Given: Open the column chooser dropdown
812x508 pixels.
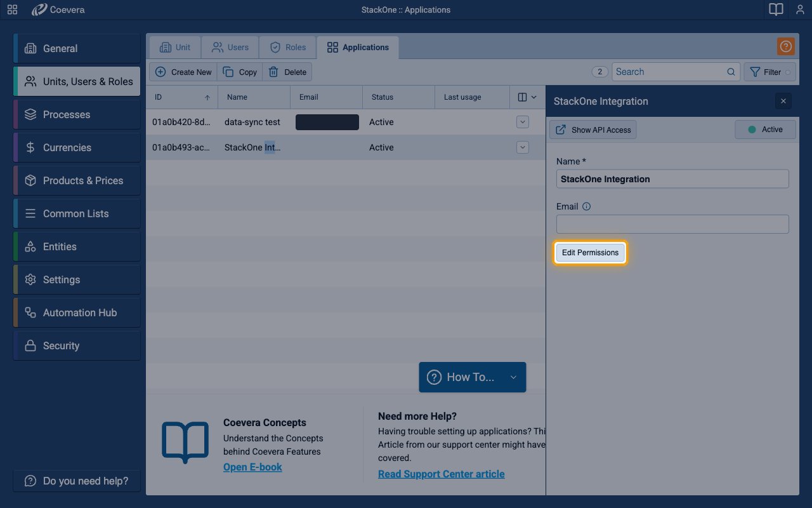Looking at the screenshot, I should pyautogui.click(x=527, y=97).
